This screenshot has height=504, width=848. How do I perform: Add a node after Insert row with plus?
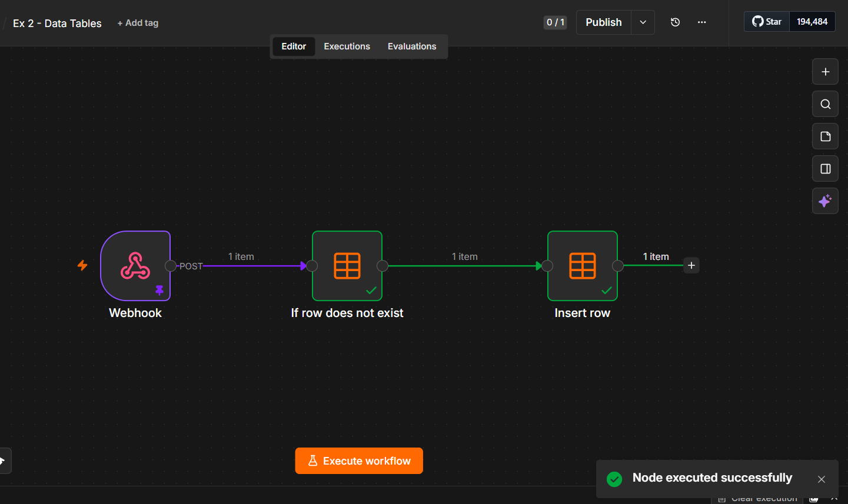coord(691,265)
